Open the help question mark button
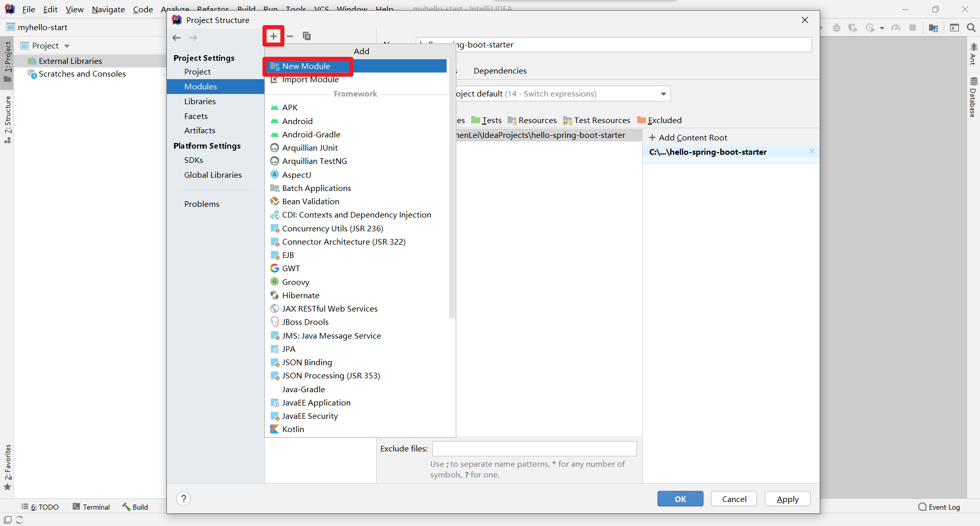 (x=184, y=498)
